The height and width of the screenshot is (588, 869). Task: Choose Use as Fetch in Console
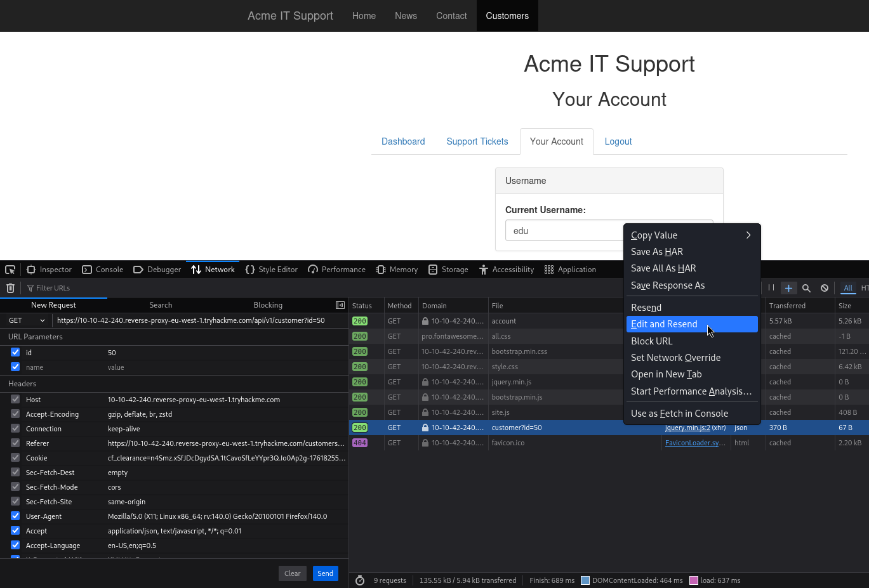click(692, 414)
